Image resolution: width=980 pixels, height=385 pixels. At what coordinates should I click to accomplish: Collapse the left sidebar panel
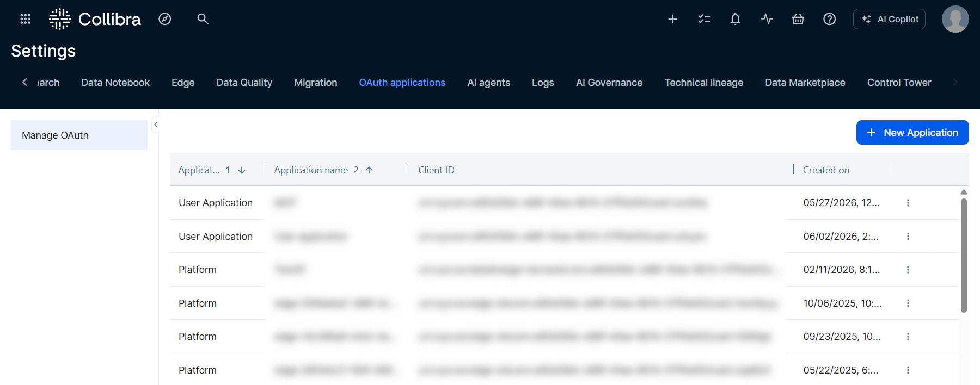click(156, 125)
